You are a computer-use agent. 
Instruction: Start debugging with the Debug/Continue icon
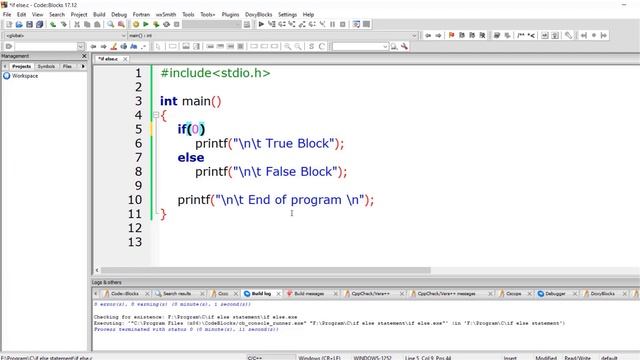tap(261, 24)
